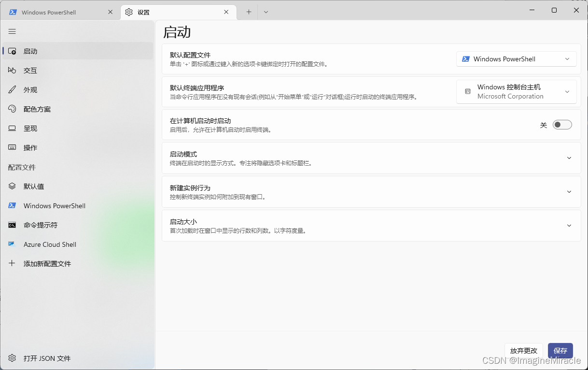The image size is (588, 370).
Task: Select 配色方案 in the sidebar
Action: (78, 109)
